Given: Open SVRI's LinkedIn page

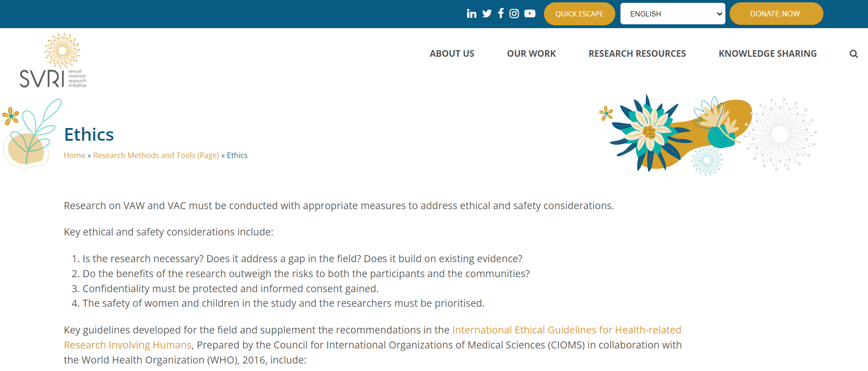Looking at the screenshot, I should pos(471,13).
